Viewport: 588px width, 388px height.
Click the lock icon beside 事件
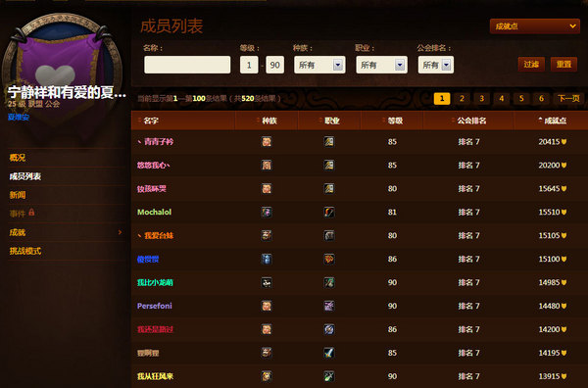tap(31, 213)
